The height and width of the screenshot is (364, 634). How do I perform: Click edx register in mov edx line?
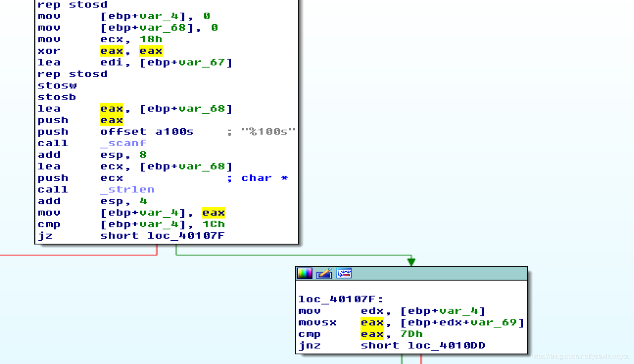pos(372,311)
